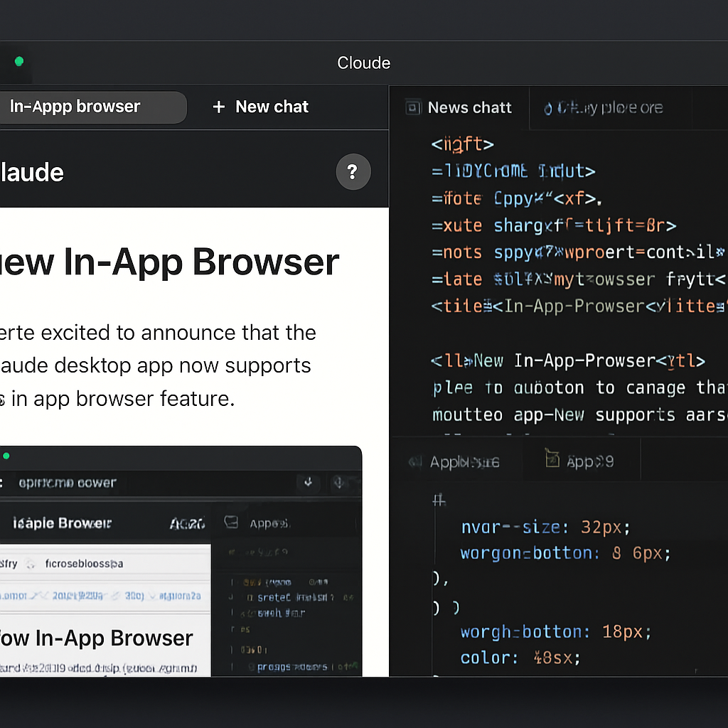Click the News chatt tab icon

(x=413, y=107)
